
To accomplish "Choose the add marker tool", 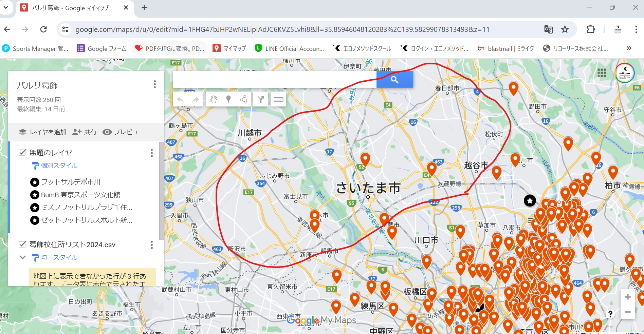I will click(x=228, y=99).
